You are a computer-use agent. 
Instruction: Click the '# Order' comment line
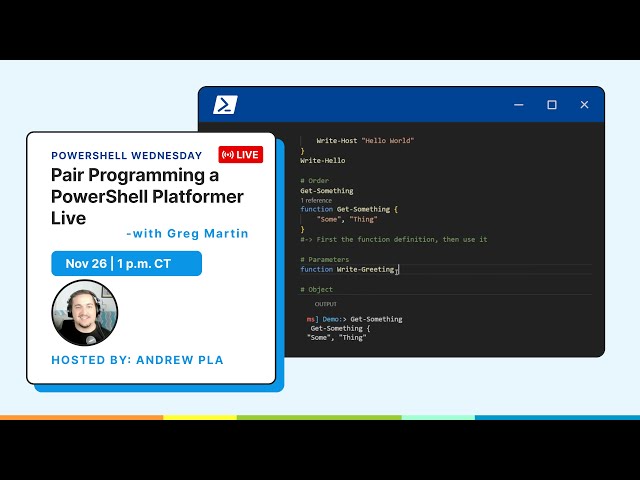315,180
